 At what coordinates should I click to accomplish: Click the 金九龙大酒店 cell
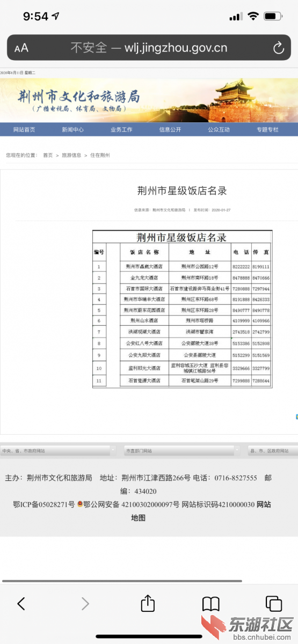tap(144, 277)
